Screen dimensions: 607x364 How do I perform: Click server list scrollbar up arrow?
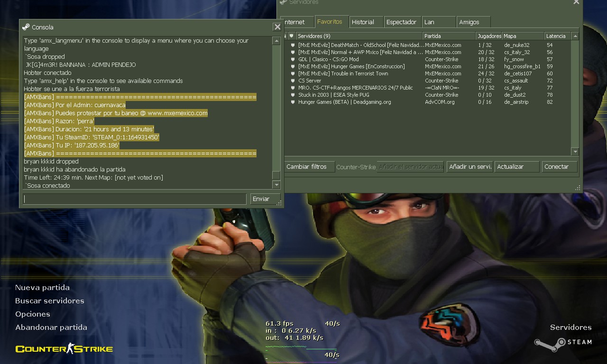coord(575,36)
